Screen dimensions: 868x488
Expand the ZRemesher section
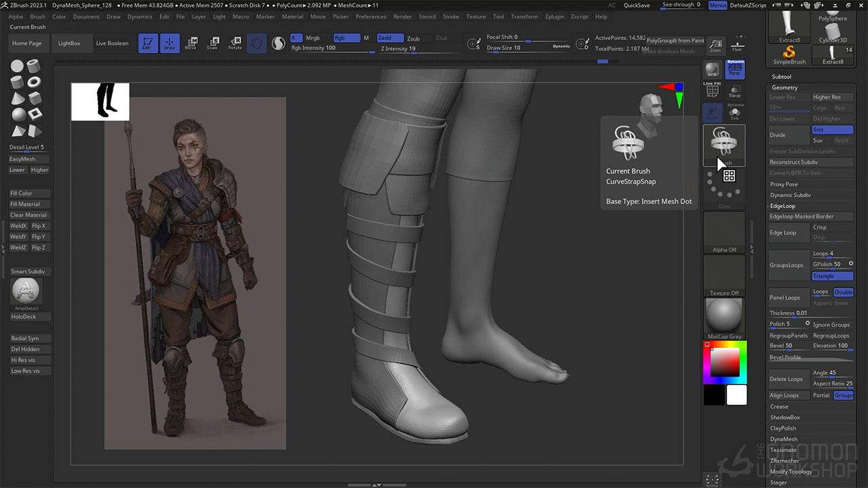click(x=785, y=460)
